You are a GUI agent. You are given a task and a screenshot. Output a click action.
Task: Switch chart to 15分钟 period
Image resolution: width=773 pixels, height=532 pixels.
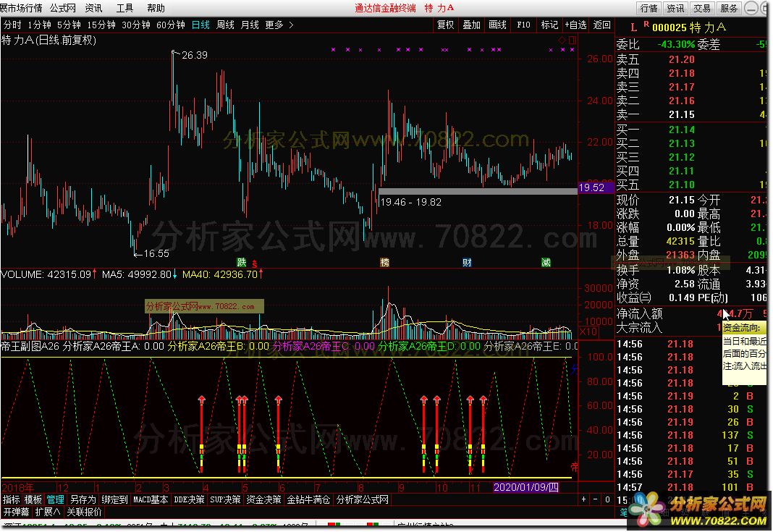click(101, 25)
